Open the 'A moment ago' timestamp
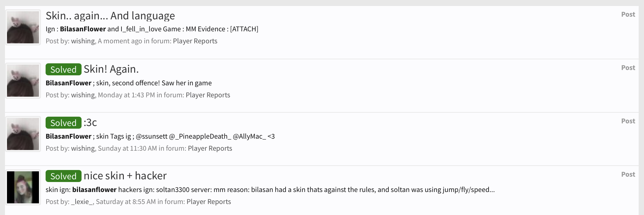The image size is (644, 215). pyautogui.click(x=120, y=41)
